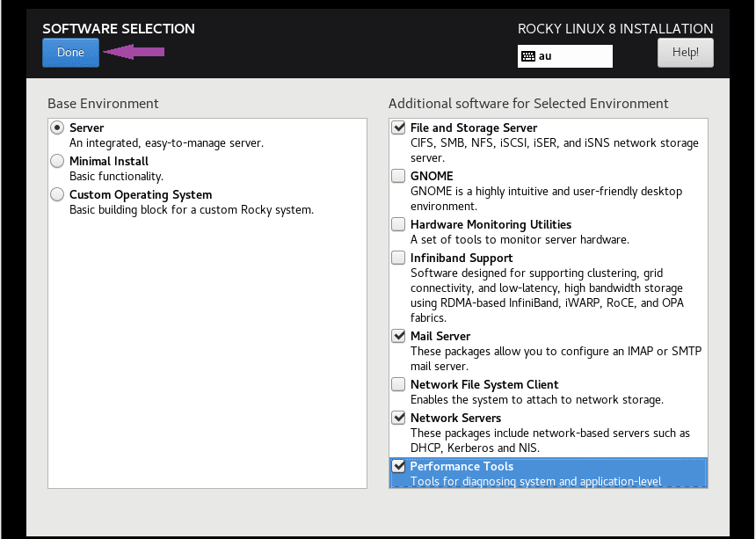Click the 'Custom Operating System' label

141,194
